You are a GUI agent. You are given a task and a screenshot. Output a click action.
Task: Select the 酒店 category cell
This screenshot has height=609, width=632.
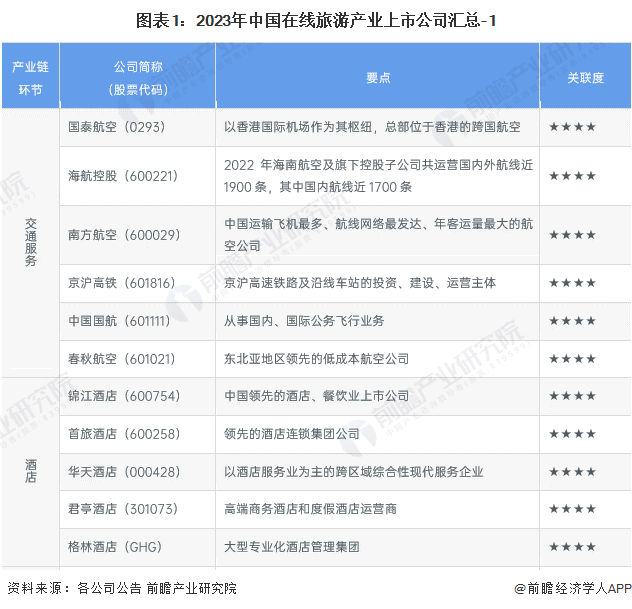(31, 471)
